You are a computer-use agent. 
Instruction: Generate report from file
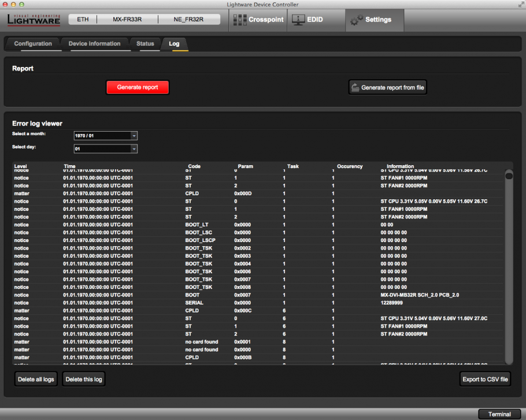[x=387, y=87]
